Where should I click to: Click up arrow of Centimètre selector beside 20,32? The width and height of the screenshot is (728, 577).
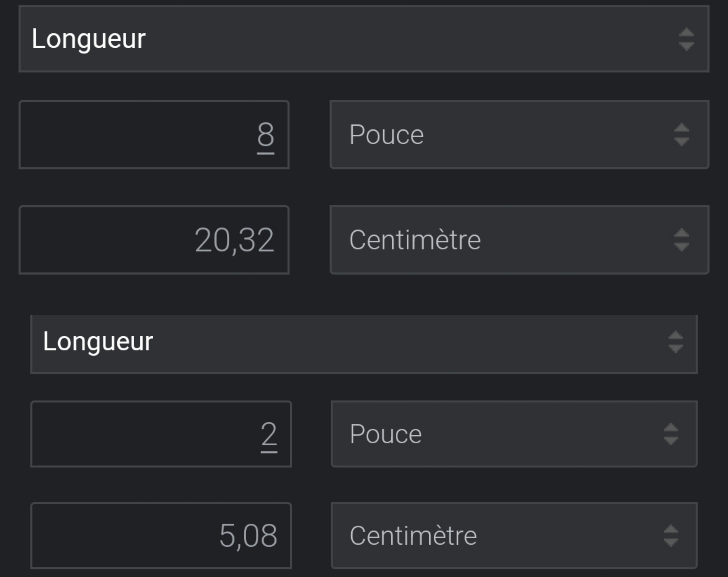pyautogui.click(x=681, y=233)
